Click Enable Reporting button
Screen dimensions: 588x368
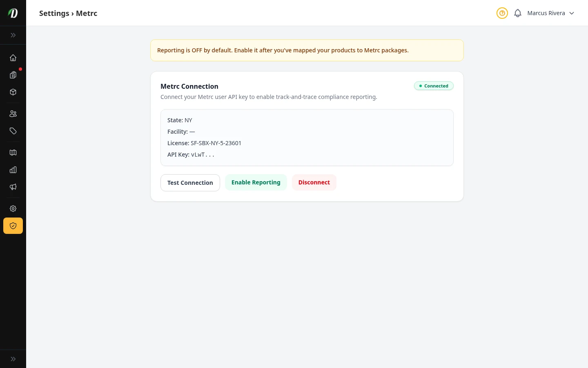tap(256, 182)
